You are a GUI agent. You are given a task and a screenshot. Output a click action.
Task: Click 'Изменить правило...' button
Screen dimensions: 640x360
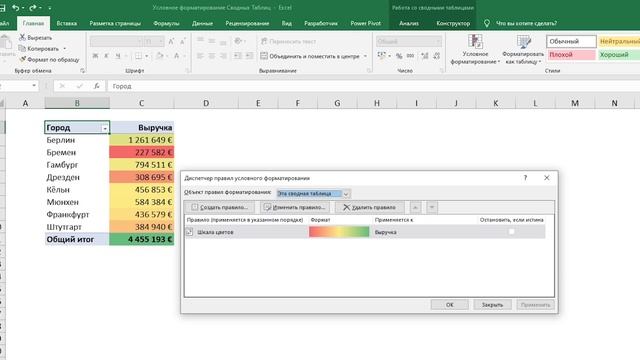pos(294,207)
